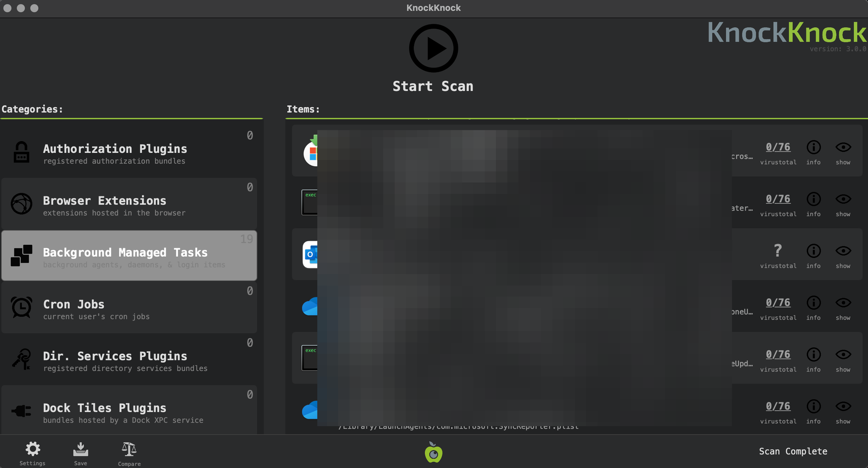Select the Microsoft-logo item icon in the items list
This screenshot has width=868, height=468.
[310, 151]
